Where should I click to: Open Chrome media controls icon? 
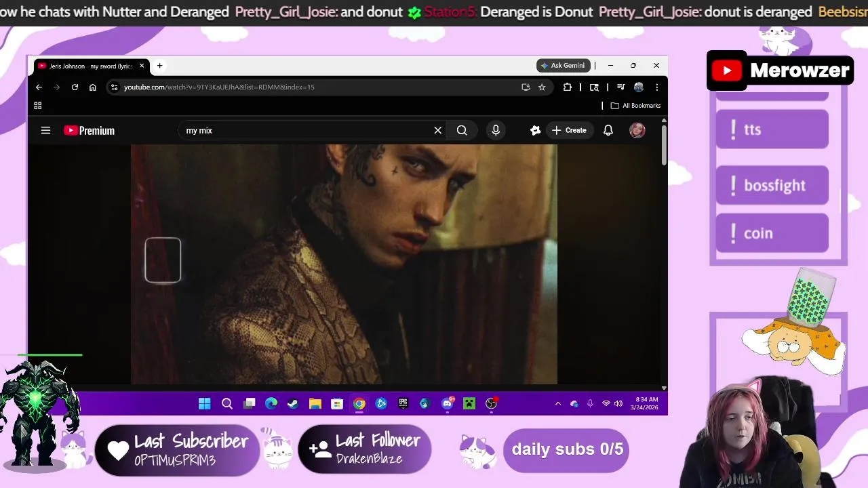point(620,87)
